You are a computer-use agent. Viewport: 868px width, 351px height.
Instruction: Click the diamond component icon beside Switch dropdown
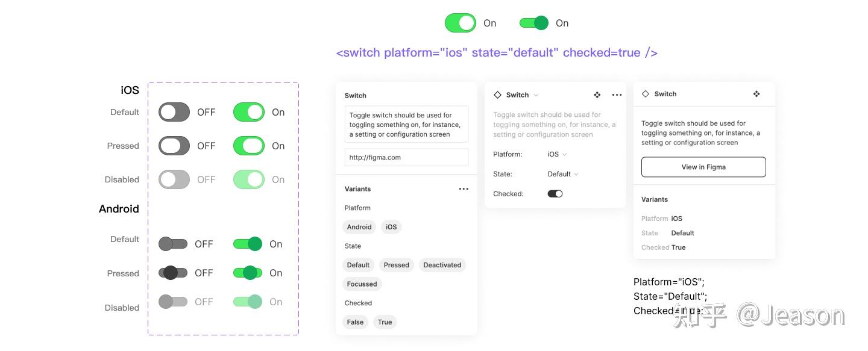497,95
